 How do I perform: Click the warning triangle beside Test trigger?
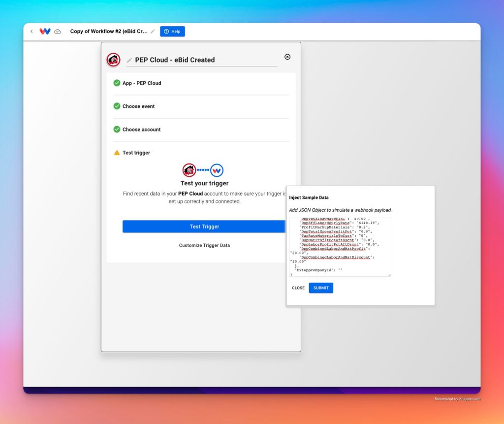pyautogui.click(x=117, y=153)
